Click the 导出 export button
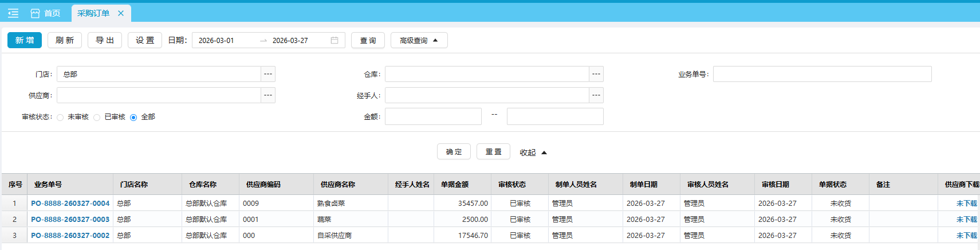Screen dimensions: 980x250 click(x=105, y=40)
